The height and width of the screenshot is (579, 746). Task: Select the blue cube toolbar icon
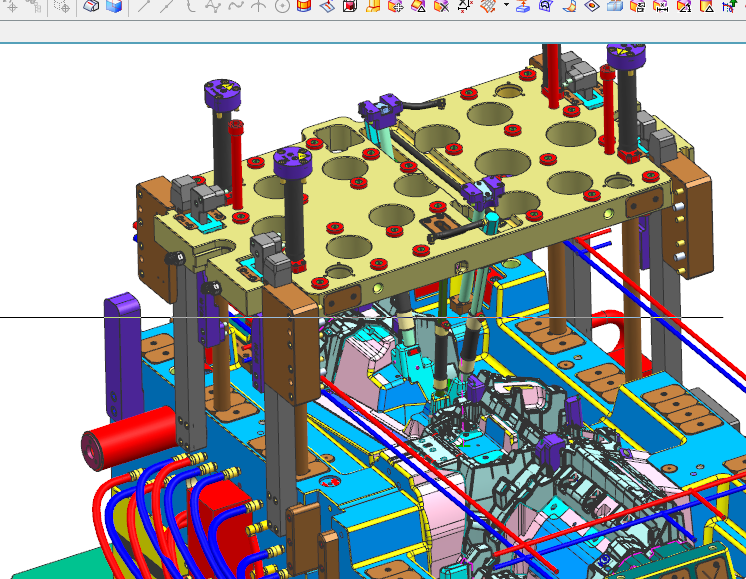114,6
